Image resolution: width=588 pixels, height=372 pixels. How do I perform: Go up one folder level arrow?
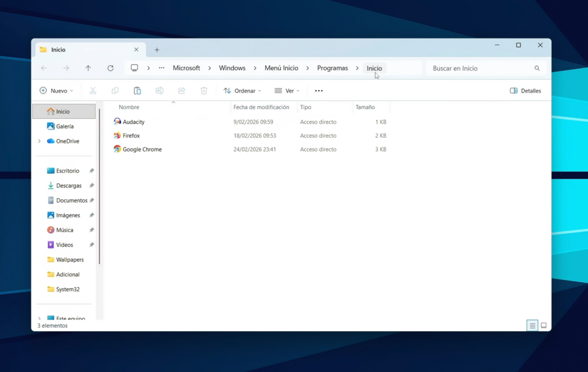pyautogui.click(x=88, y=68)
